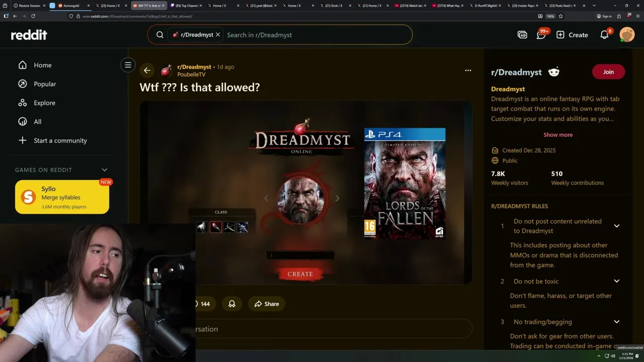Click browser back arrow
This screenshot has width=644, height=362.
[x=15, y=16]
